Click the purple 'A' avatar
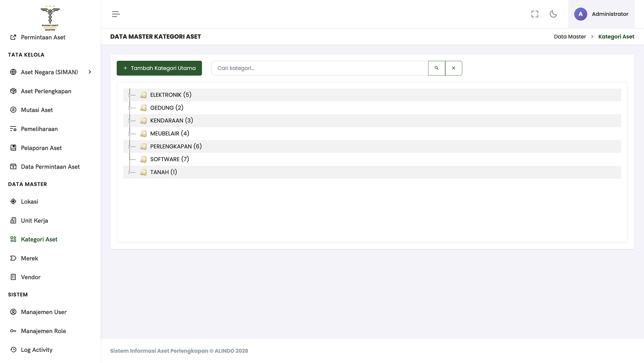 tap(580, 14)
